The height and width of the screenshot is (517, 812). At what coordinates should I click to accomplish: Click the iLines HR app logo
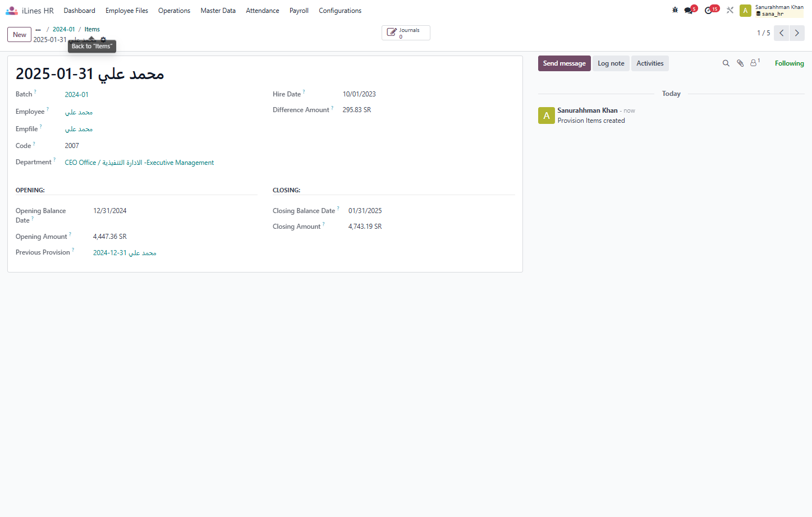tap(12, 11)
